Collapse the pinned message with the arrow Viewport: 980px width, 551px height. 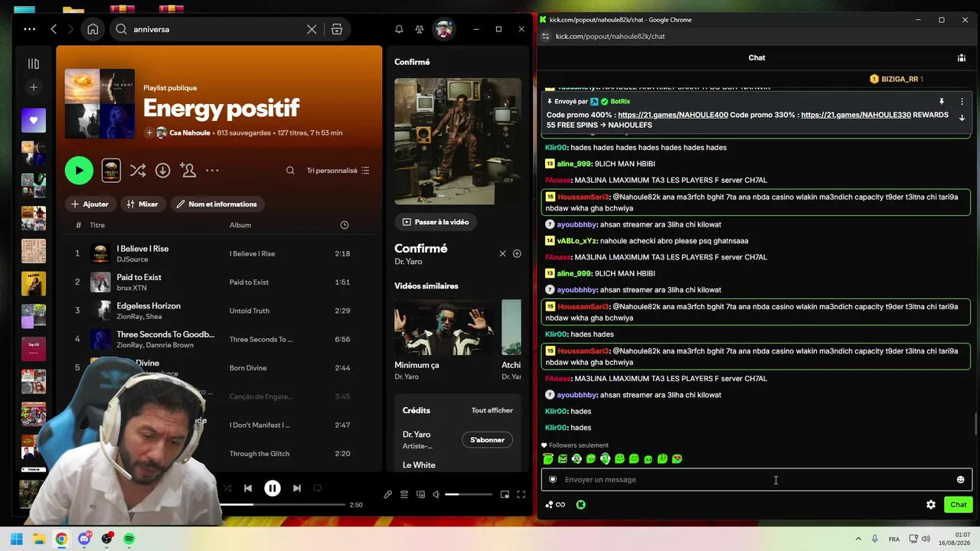point(962,118)
